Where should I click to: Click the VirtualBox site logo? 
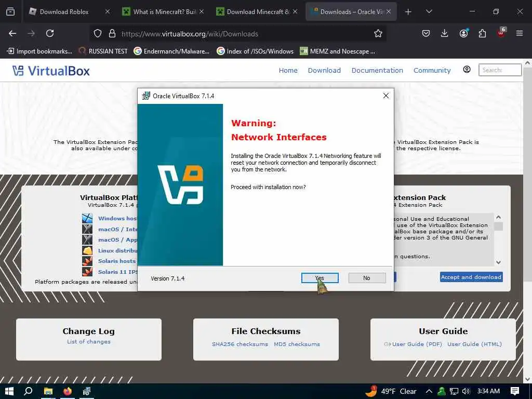point(51,71)
